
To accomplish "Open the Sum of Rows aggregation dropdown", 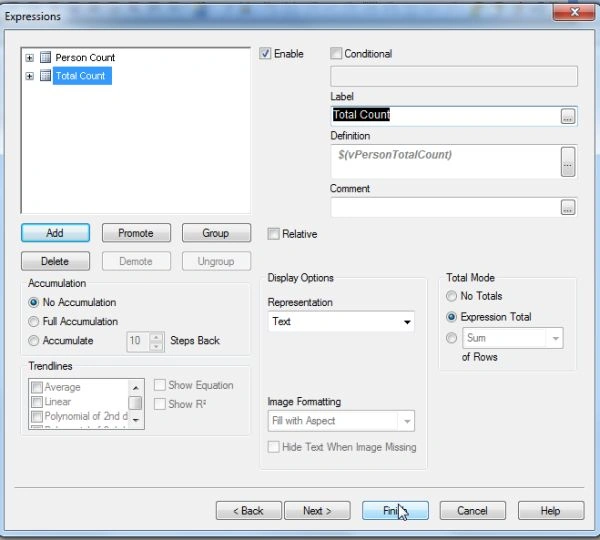I will pyautogui.click(x=513, y=338).
